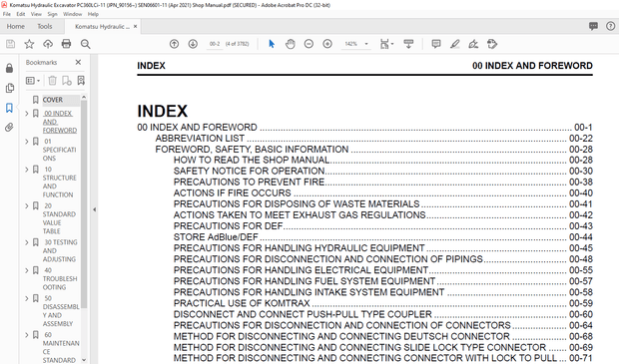The width and height of the screenshot is (619, 364).
Task: Open the fit page options icon
Action: pos(386,44)
